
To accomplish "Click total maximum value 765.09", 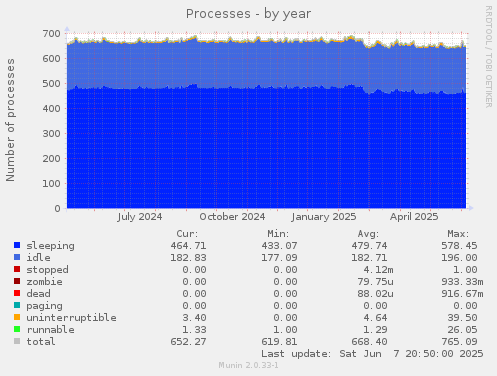I will tap(459, 342).
